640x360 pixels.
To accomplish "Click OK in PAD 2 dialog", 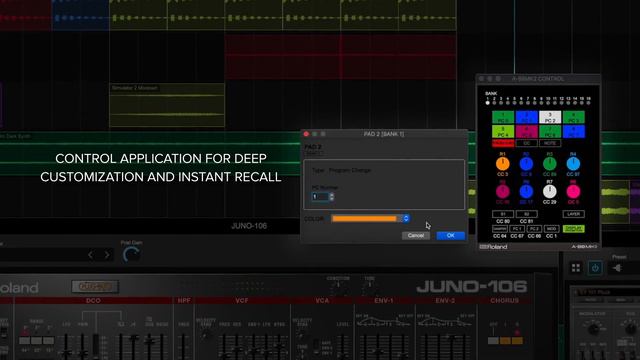I will click(x=451, y=236).
